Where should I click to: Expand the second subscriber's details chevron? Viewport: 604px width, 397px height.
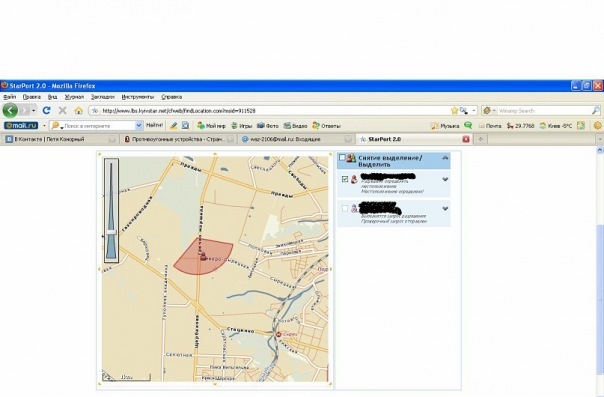[x=445, y=208]
